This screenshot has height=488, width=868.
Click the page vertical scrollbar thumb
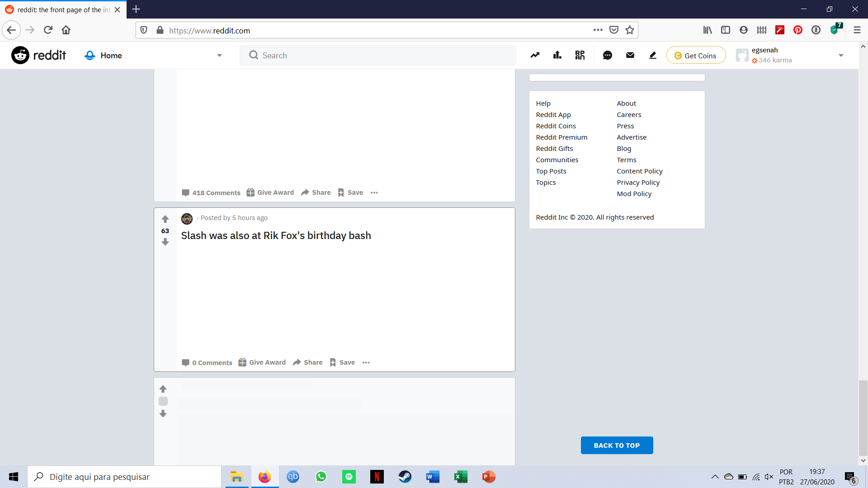click(x=863, y=418)
